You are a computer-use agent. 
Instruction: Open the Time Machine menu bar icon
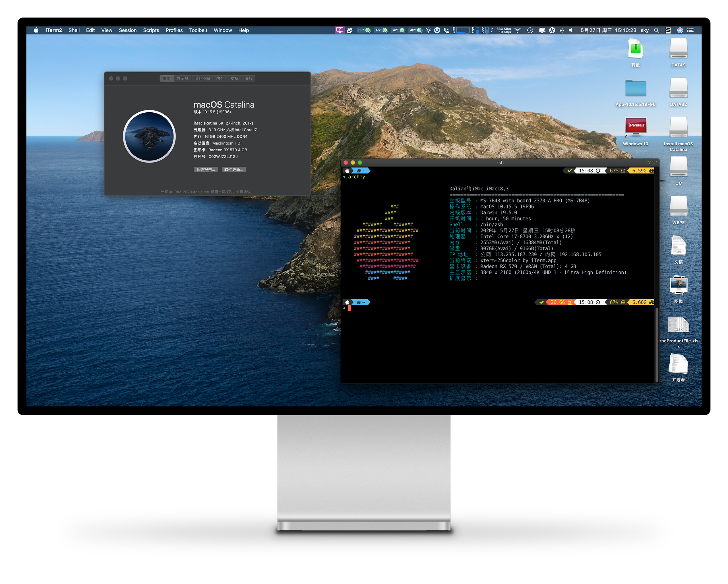(x=530, y=30)
